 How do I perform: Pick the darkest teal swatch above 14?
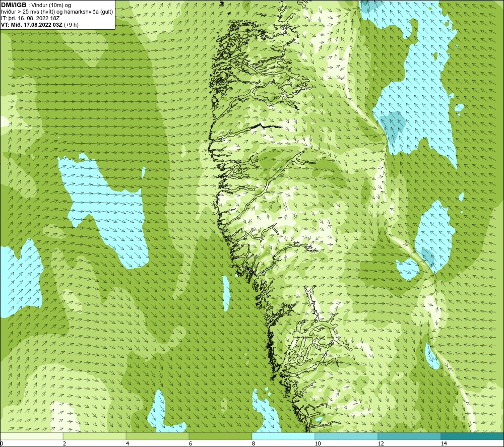473,436
